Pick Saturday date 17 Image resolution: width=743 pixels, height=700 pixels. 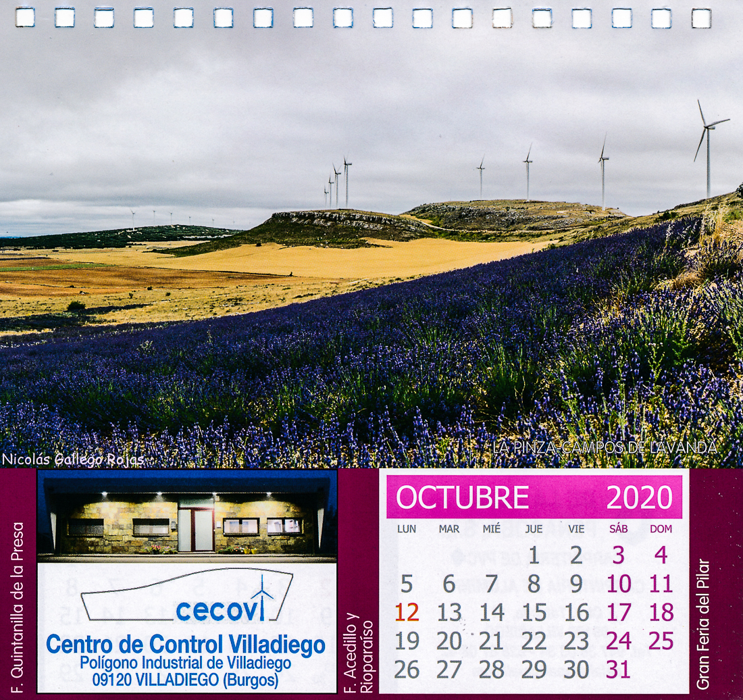(619, 613)
